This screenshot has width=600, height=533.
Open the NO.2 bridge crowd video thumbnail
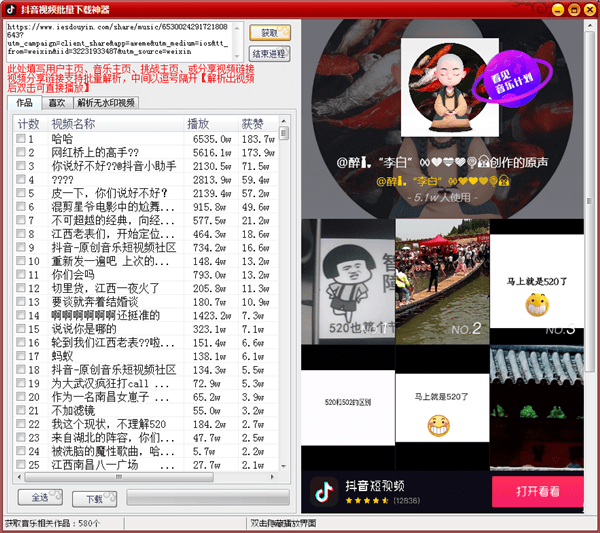pos(442,282)
